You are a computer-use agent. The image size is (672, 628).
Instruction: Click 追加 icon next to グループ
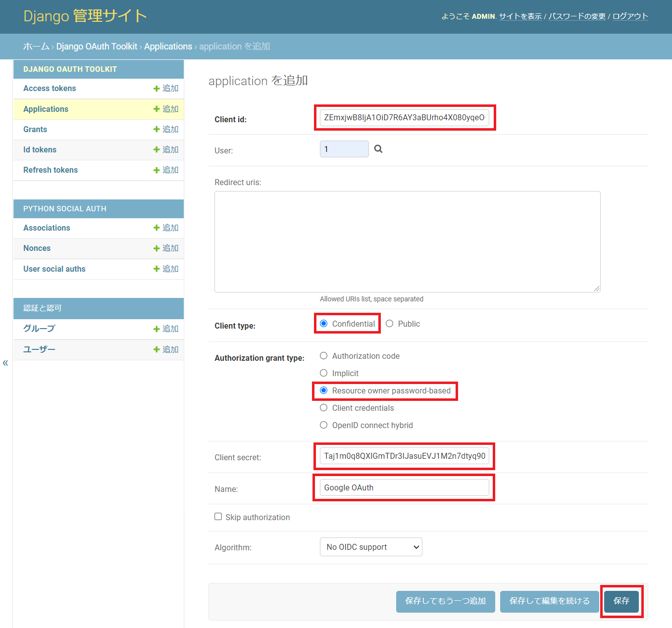pyautogui.click(x=166, y=329)
